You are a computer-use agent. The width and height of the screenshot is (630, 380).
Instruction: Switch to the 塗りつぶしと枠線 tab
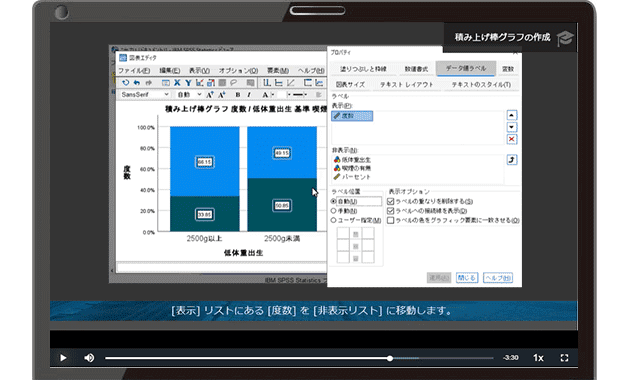pyautogui.click(x=363, y=69)
